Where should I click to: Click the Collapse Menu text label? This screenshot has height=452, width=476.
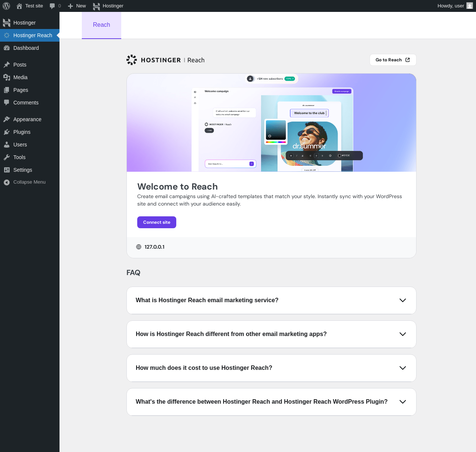[x=29, y=182]
